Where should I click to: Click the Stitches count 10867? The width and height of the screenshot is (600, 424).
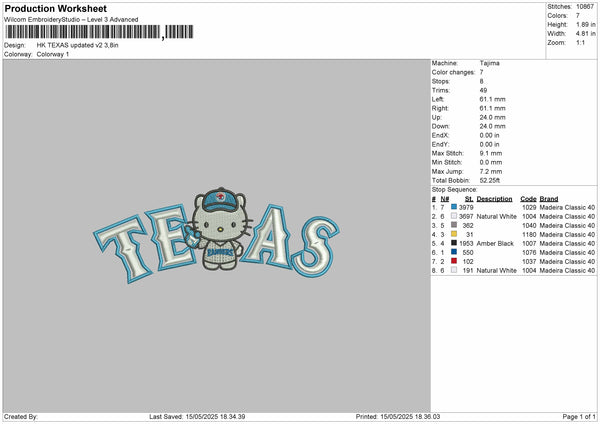click(585, 7)
